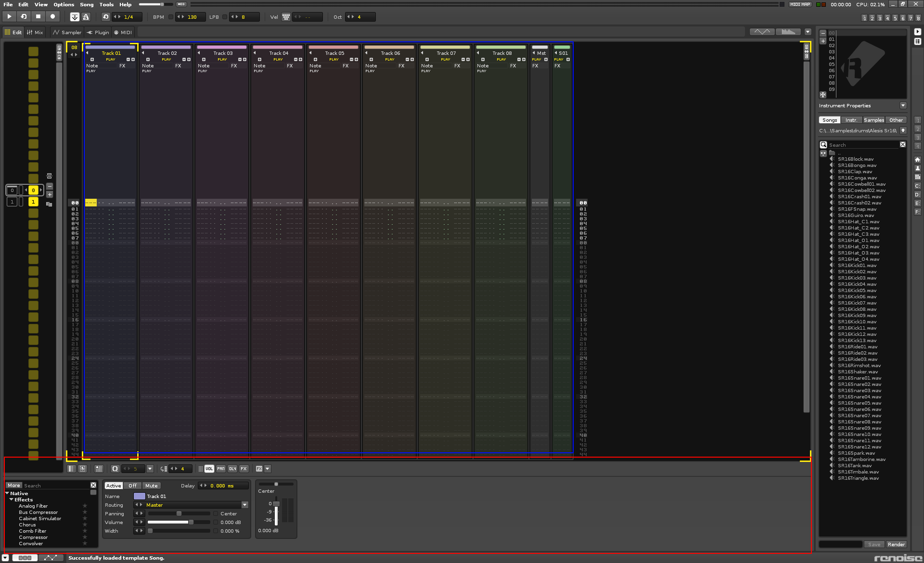Viewport: 924px width, 563px height.
Task: Set track state to Off
Action: point(132,486)
